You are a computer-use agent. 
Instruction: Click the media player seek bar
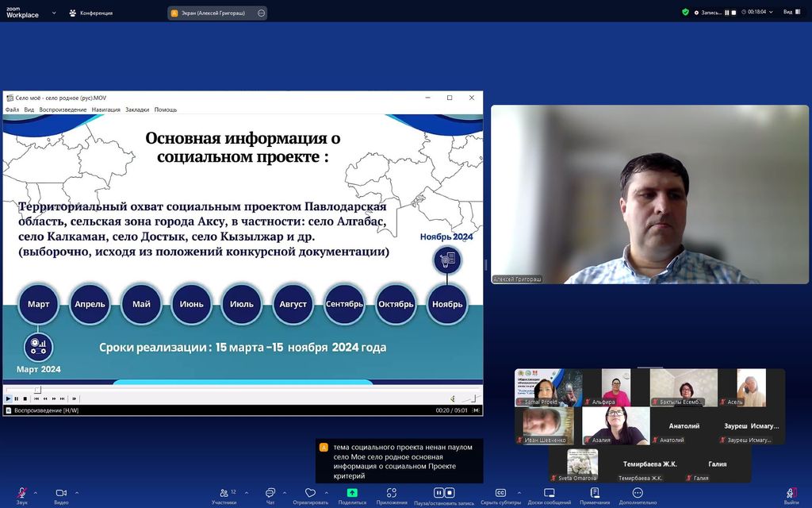(x=238, y=390)
